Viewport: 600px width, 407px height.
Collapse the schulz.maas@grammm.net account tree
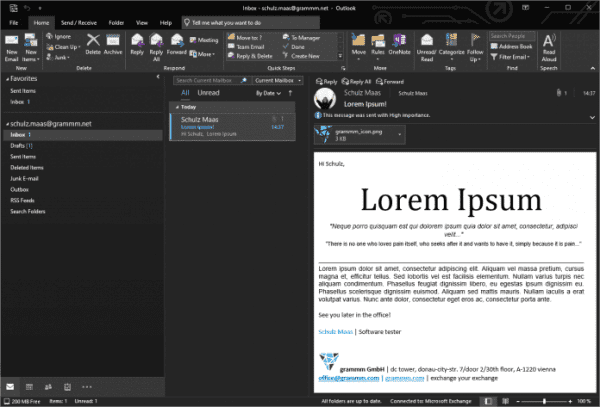click(x=7, y=124)
